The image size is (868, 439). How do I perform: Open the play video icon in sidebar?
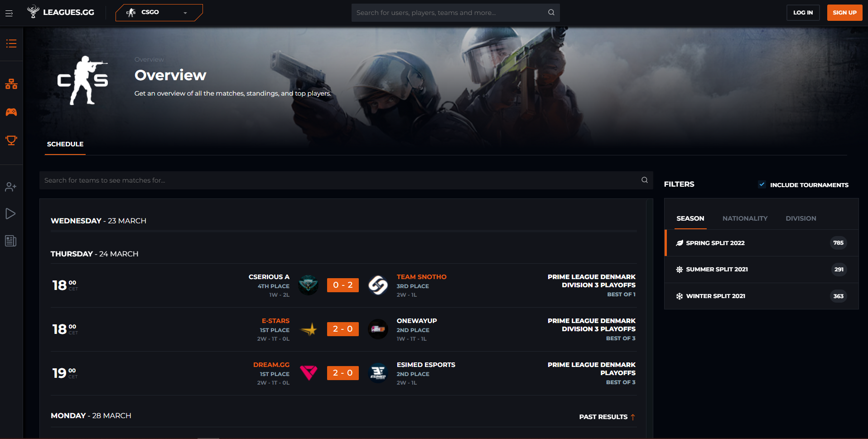[11, 214]
